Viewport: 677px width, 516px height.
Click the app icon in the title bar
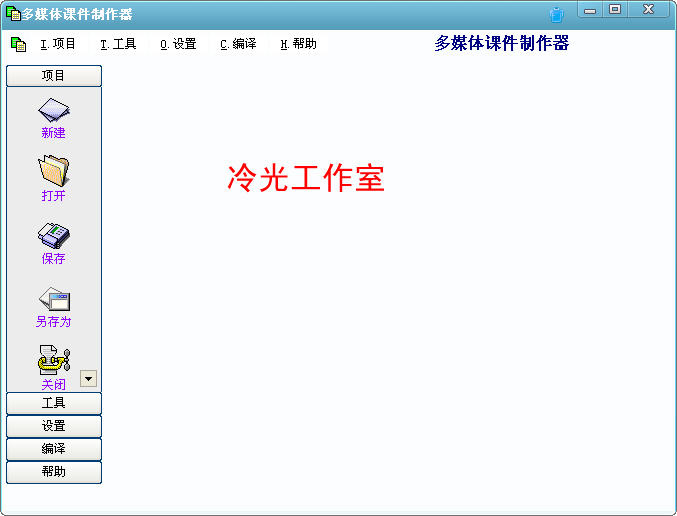click(13, 14)
